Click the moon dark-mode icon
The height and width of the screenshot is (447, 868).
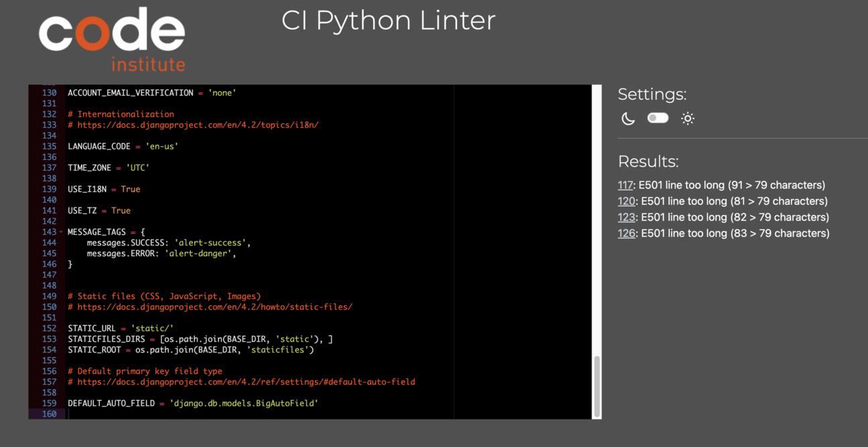tap(628, 118)
